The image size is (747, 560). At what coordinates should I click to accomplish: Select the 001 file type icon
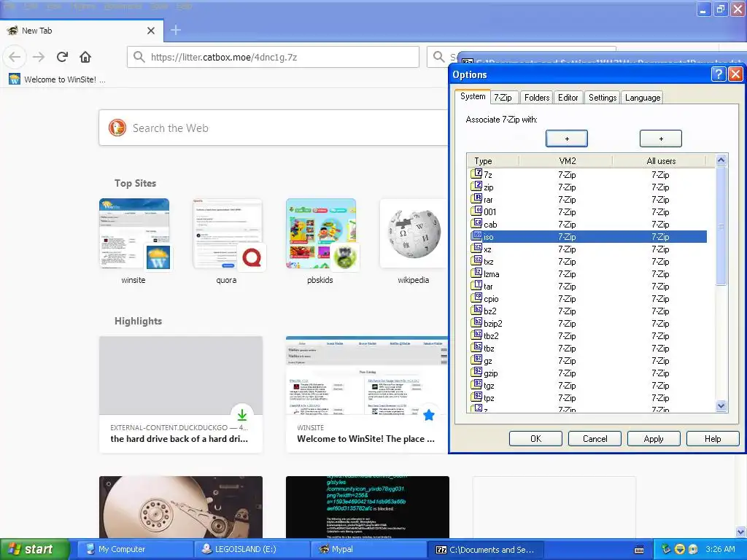tap(476, 211)
